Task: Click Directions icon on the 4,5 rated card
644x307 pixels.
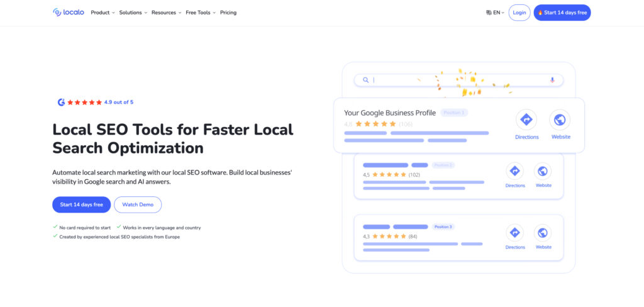Action: (x=514, y=171)
